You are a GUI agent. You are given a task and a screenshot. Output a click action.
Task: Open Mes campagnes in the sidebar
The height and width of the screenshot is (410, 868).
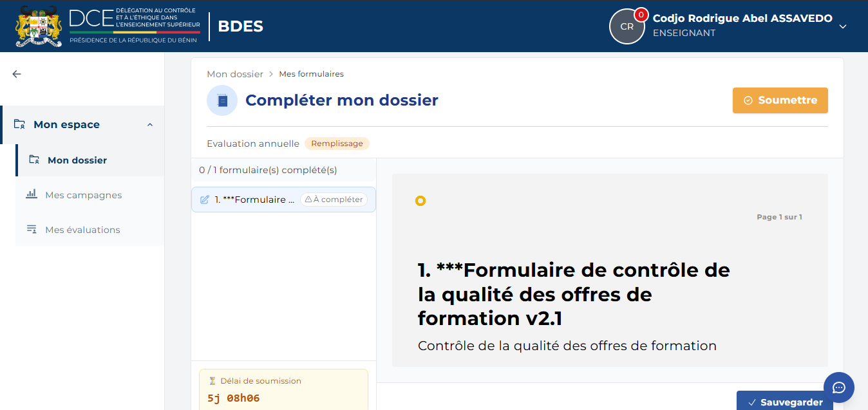[x=90, y=195]
